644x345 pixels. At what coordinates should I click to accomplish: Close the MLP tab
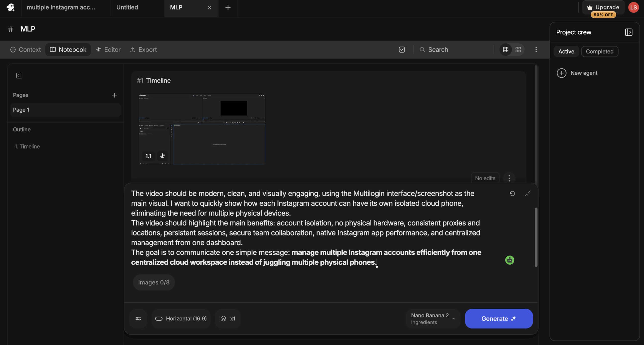(x=209, y=8)
